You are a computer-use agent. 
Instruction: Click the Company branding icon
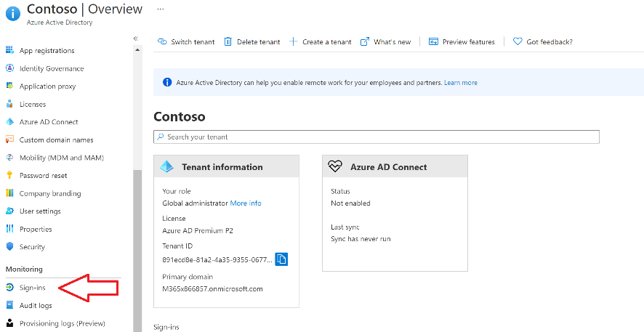tap(9, 193)
